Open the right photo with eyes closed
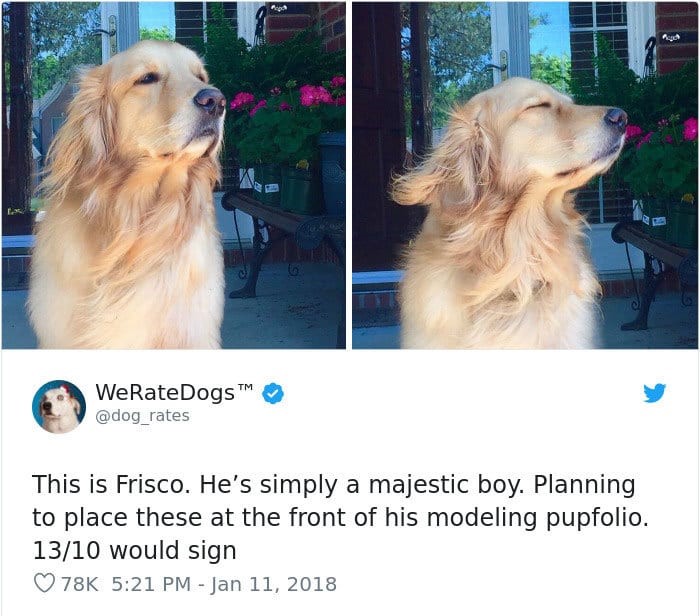Image resolution: width=700 pixels, height=616 pixels. tap(525, 175)
